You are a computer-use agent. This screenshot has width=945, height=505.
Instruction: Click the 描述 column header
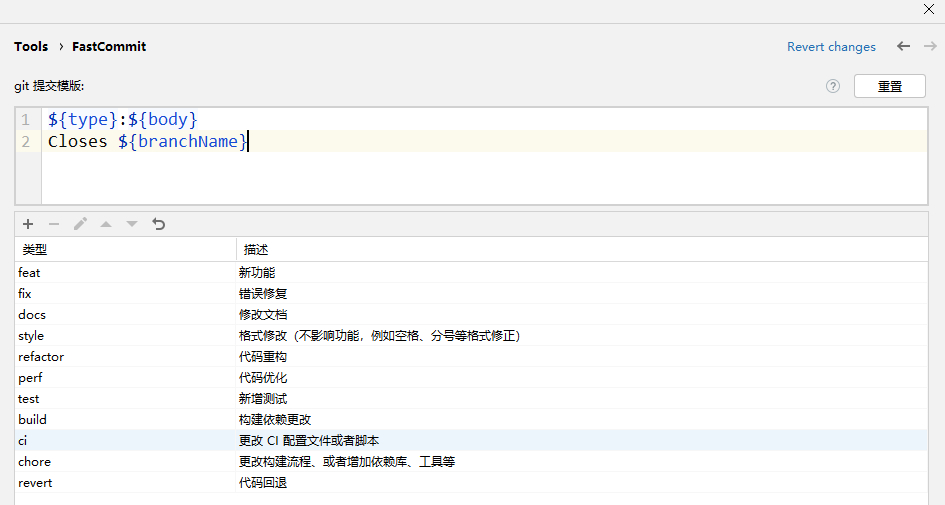(x=582, y=249)
